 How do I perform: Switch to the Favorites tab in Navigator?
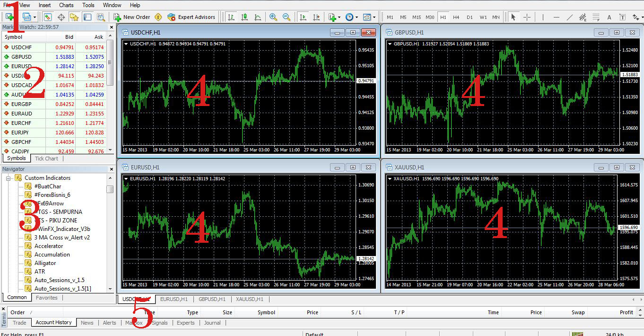(47, 298)
